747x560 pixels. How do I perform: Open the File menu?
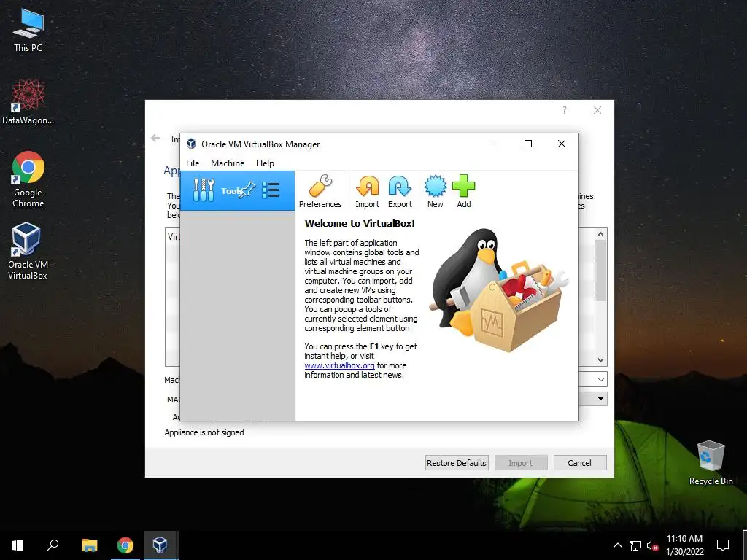[193, 163]
